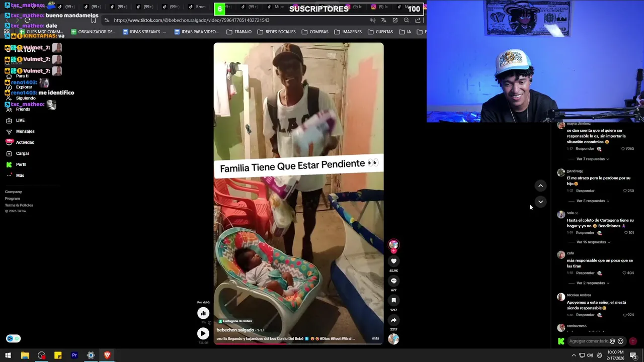Bookmark the video with the save icon

click(x=393, y=300)
